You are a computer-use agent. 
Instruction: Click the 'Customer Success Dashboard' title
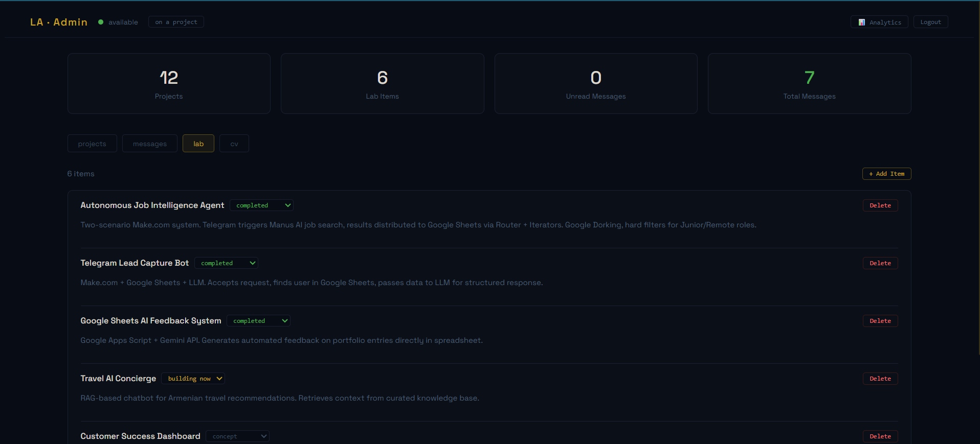(140, 436)
